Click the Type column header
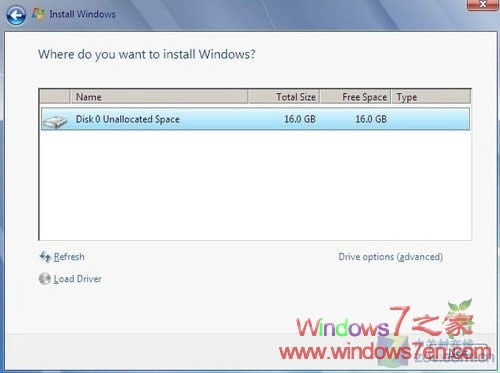The width and height of the screenshot is (500, 373). point(431,97)
